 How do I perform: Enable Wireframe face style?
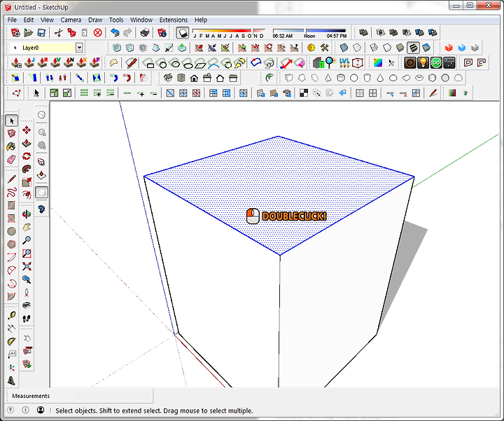pos(374,48)
